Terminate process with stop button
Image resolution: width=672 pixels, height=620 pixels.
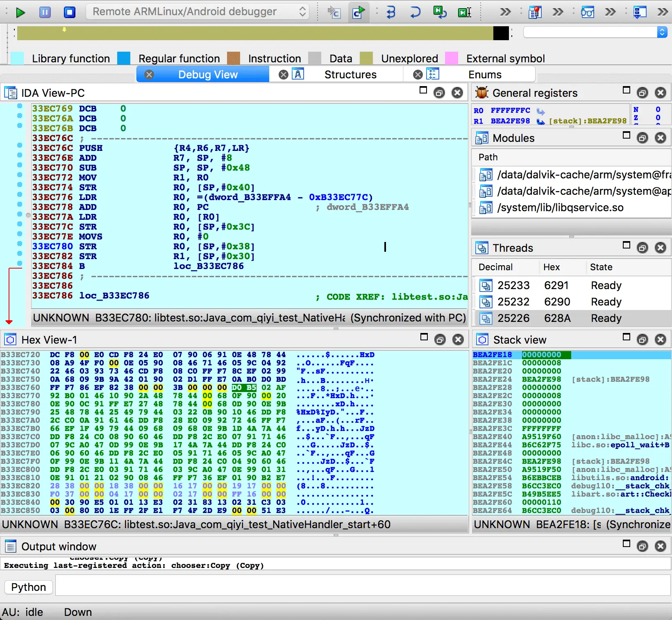pos(70,12)
